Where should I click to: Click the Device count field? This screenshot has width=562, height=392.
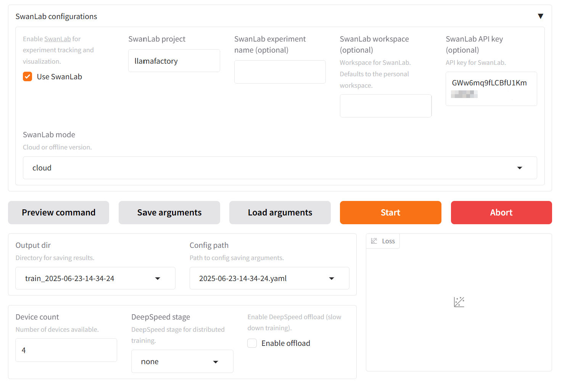pos(66,350)
